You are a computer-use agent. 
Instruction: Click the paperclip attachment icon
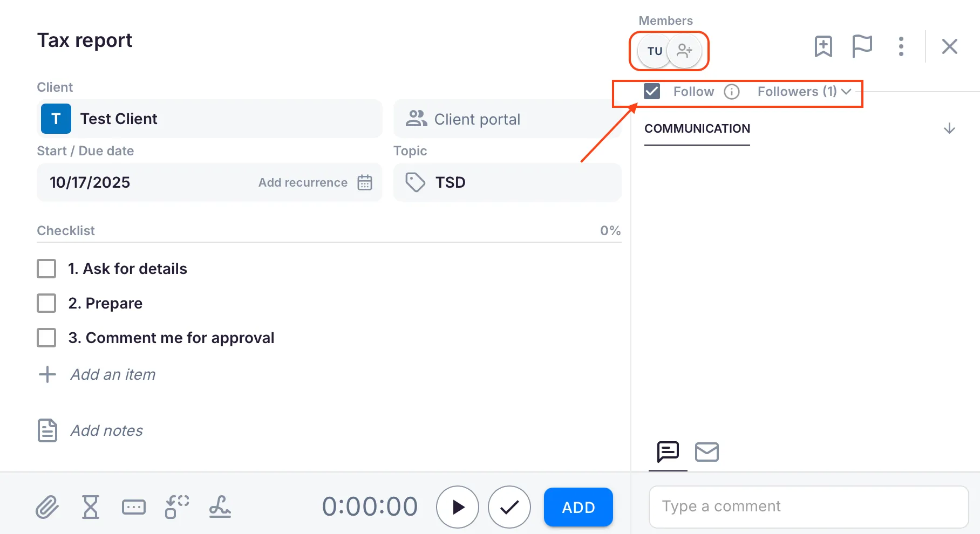click(47, 507)
